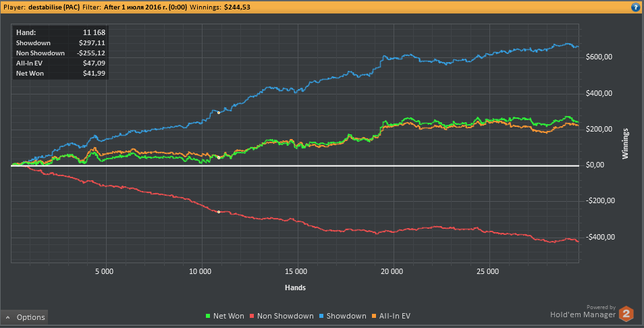Click the All-In EV value $47,09
The height and width of the screenshot is (328, 644).
point(95,63)
